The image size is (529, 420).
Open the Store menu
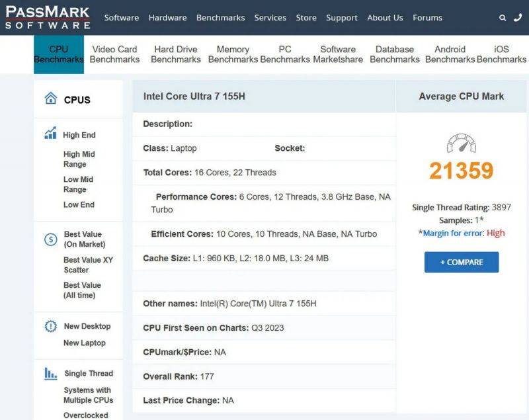(x=306, y=18)
